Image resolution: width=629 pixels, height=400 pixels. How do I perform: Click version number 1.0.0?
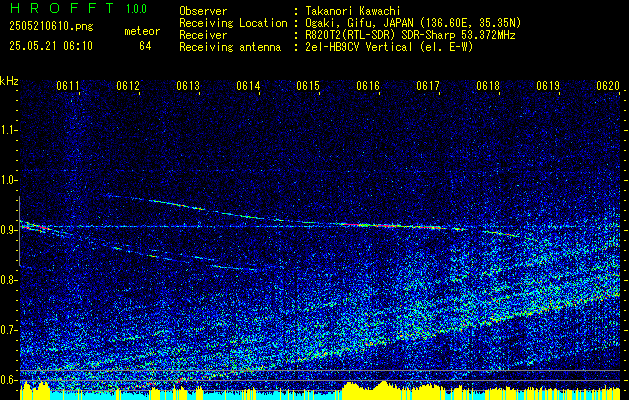point(136,9)
